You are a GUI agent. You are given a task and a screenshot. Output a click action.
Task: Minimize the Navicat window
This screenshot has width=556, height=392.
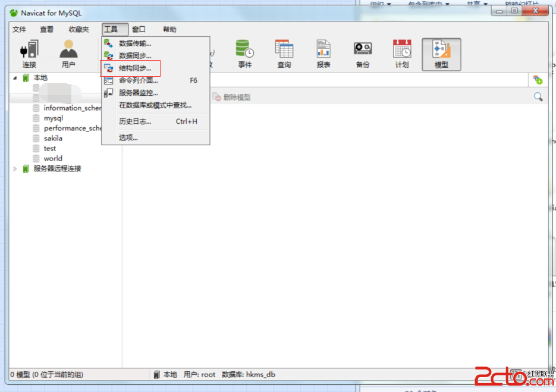500,11
